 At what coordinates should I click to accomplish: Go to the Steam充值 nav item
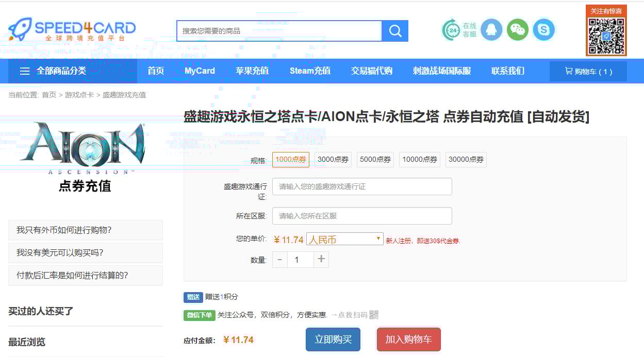coord(310,71)
